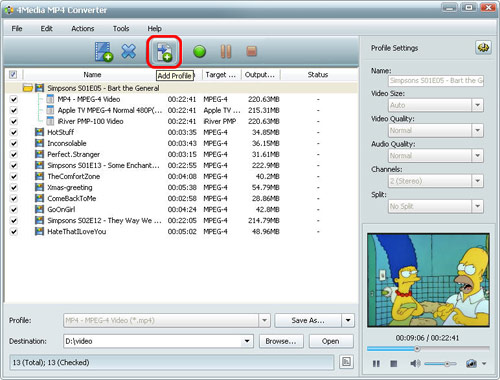Click the video icon next to TheComfortZone
The width and height of the screenshot is (500, 380).
pyautogui.click(x=39, y=176)
